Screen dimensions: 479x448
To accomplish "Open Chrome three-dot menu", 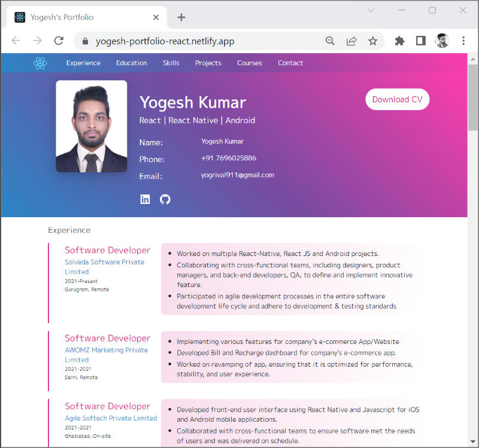I will click(x=463, y=41).
